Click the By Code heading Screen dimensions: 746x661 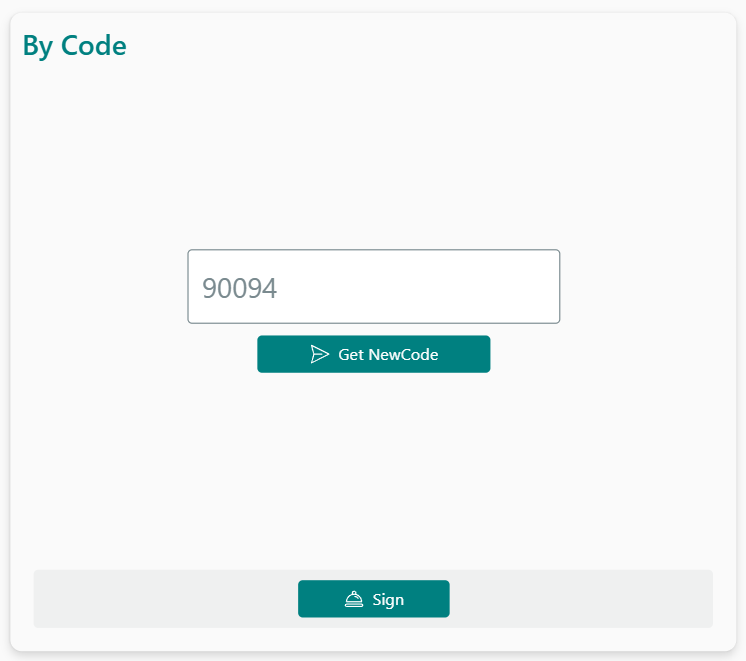click(x=75, y=45)
